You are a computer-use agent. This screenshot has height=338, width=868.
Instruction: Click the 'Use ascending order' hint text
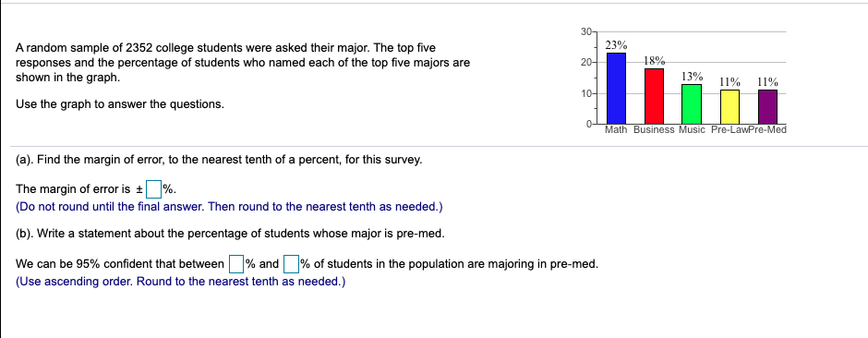point(180,282)
